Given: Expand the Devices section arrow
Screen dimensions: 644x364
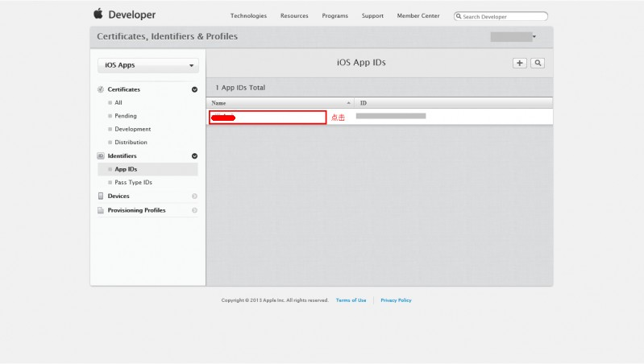Looking at the screenshot, I should coord(194,196).
